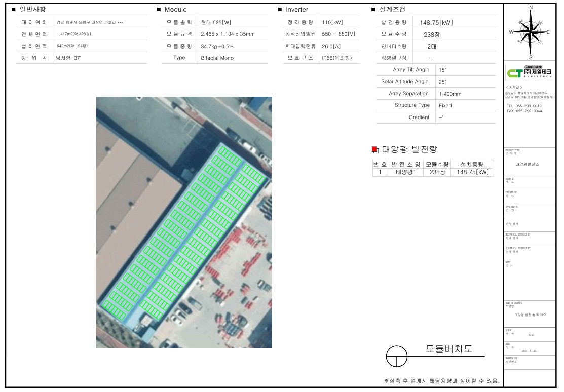The image size is (564, 392).
Task: Click the square bullet before 일반사항
Action: [x=13, y=10]
